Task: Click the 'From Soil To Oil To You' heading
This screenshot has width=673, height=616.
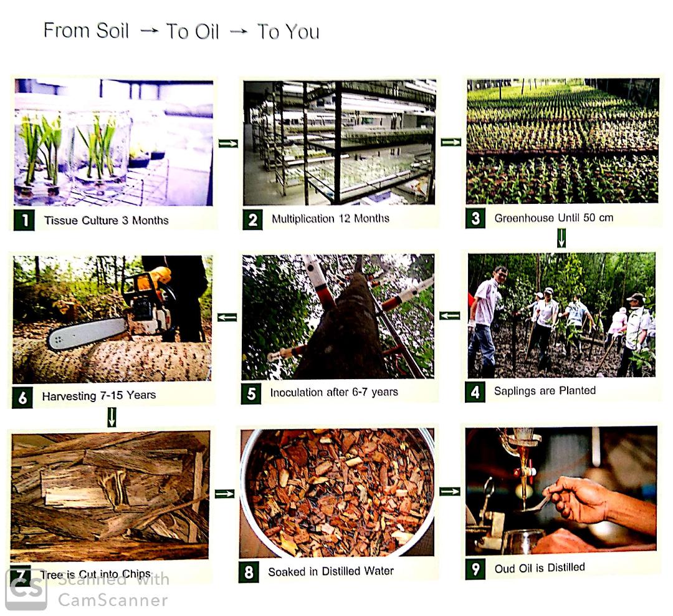Action: [181, 31]
